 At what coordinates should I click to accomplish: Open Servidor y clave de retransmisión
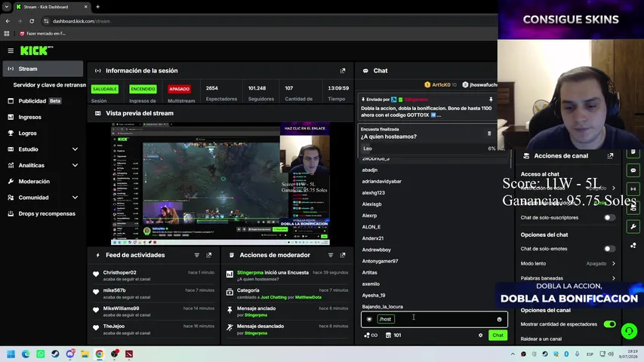coord(49,85)
